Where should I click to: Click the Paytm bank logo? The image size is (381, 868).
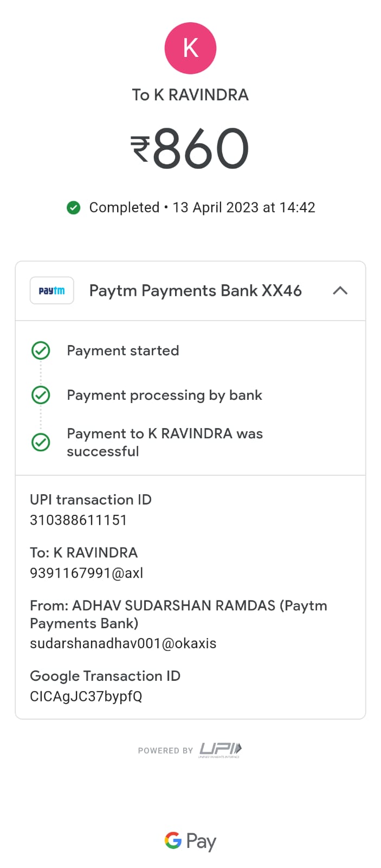click(x=51, y=291)
